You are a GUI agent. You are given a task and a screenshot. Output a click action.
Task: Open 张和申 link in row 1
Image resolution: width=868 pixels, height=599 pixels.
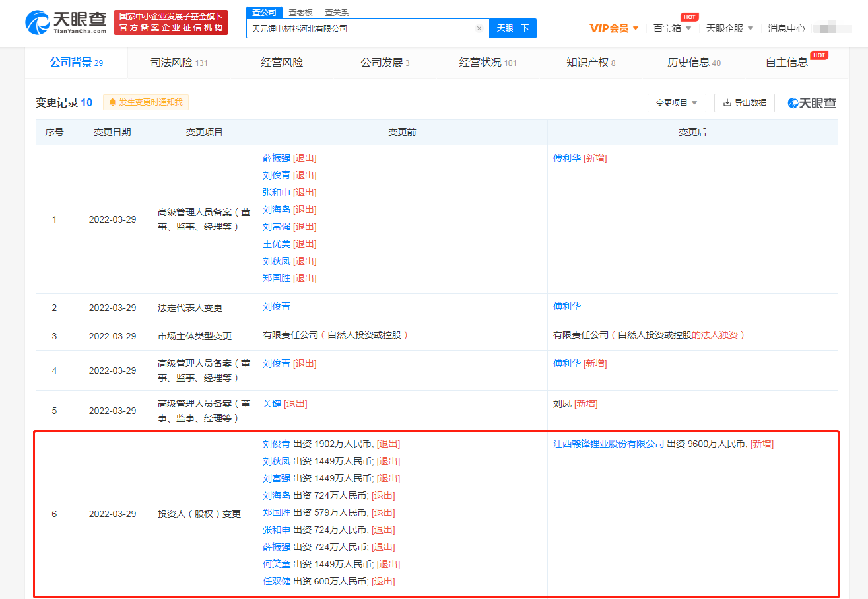pyautogui.click(x=277, y=193)
